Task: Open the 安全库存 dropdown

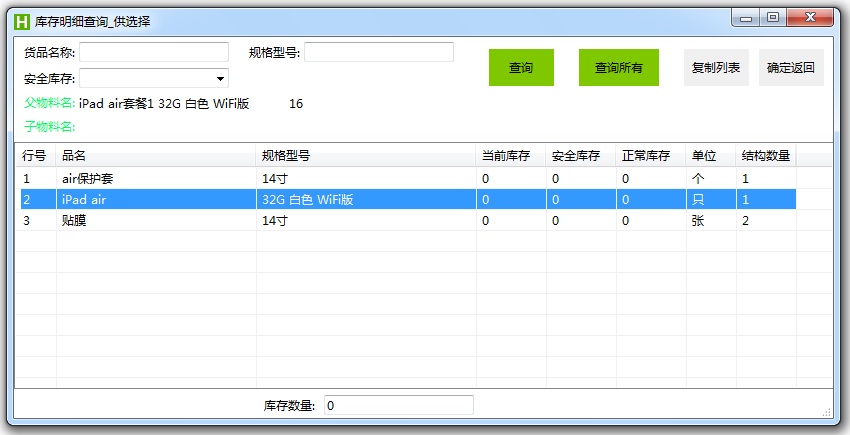Action: pyautogui.click(x=154, y=78)
